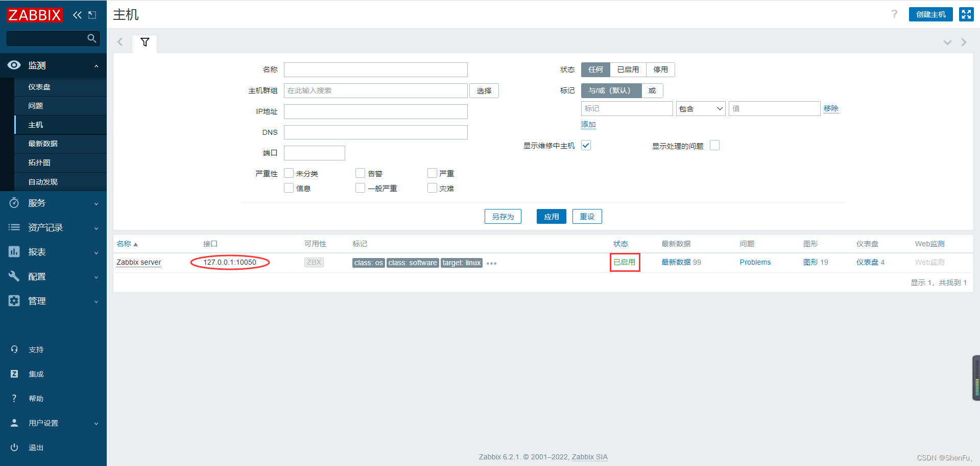Check the 告警 severity checkbox

(361, 173)
